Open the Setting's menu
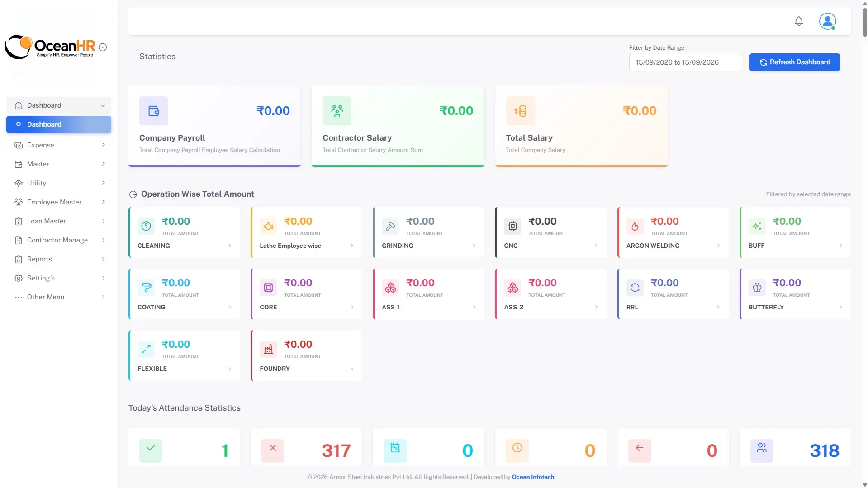 coord(59,278)
